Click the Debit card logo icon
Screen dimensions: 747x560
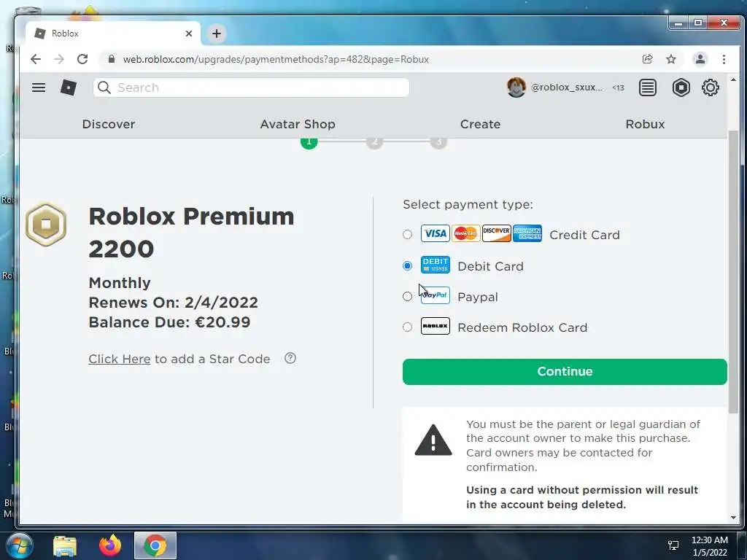[x=435, y=265]
